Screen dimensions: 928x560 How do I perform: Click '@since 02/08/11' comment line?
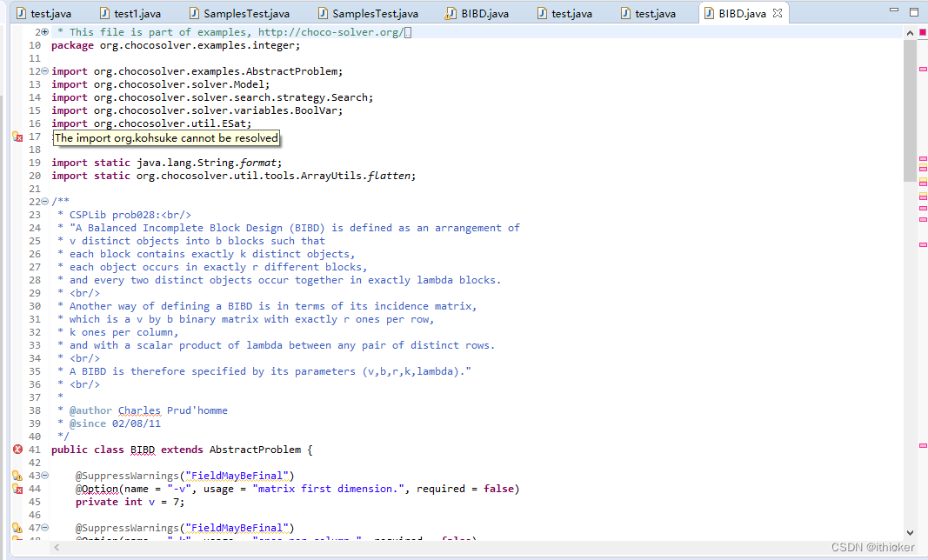point(115,423)
